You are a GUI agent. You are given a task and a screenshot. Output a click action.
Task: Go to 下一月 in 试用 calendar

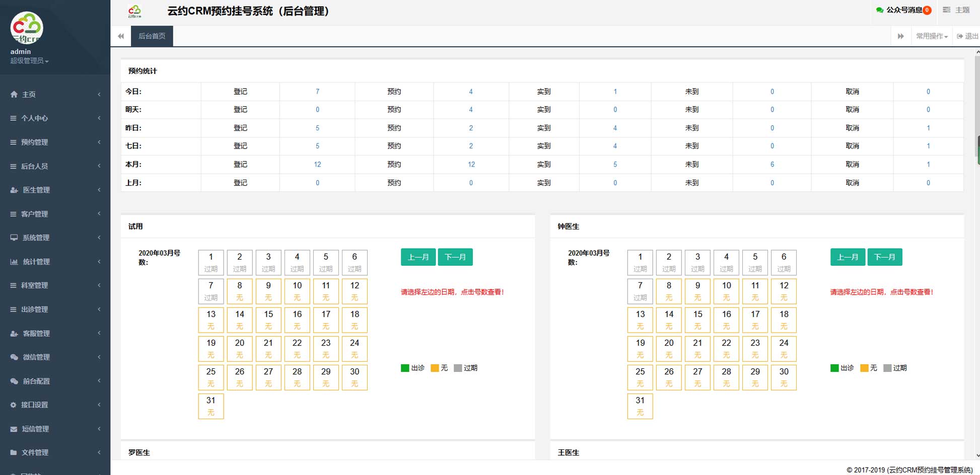pyautogui.click(x=455, y=257)
